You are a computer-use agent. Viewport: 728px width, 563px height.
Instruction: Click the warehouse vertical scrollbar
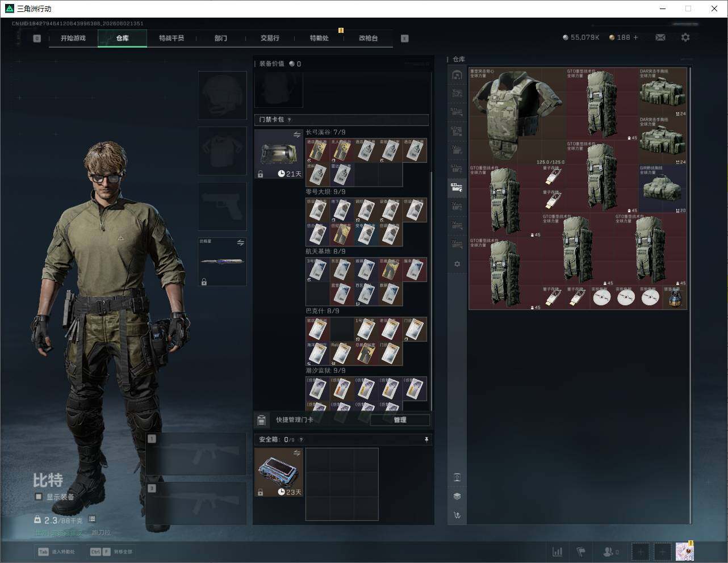[x=690, y=295]
